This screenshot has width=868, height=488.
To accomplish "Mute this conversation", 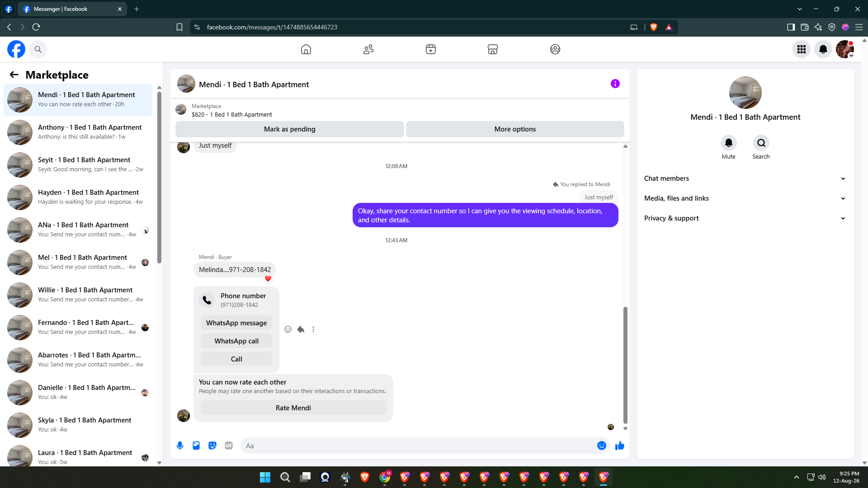I will pyautogui.click(x=729, y=143).
